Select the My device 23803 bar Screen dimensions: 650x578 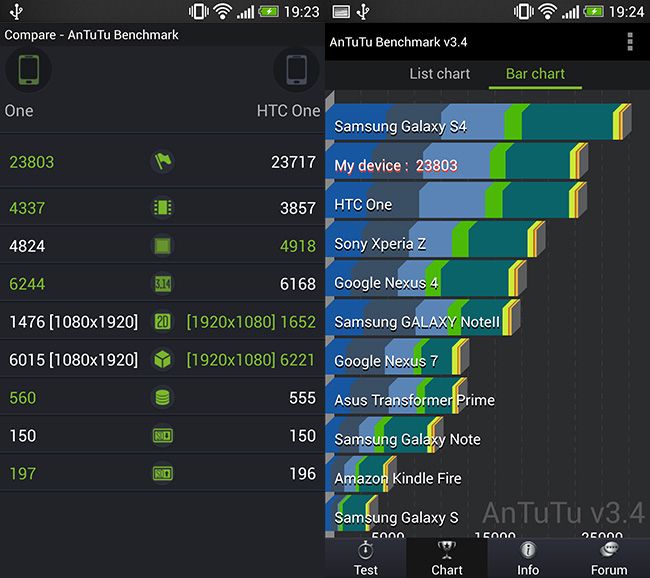coord(457,161)
